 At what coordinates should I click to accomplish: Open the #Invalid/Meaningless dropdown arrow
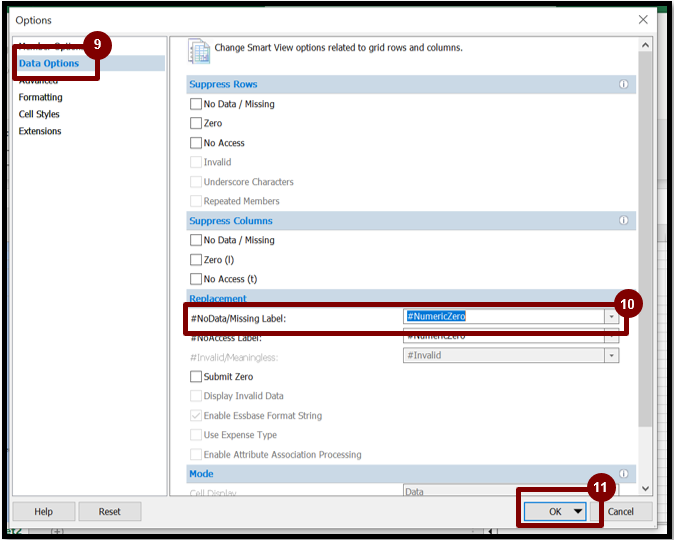pos(611,356)
